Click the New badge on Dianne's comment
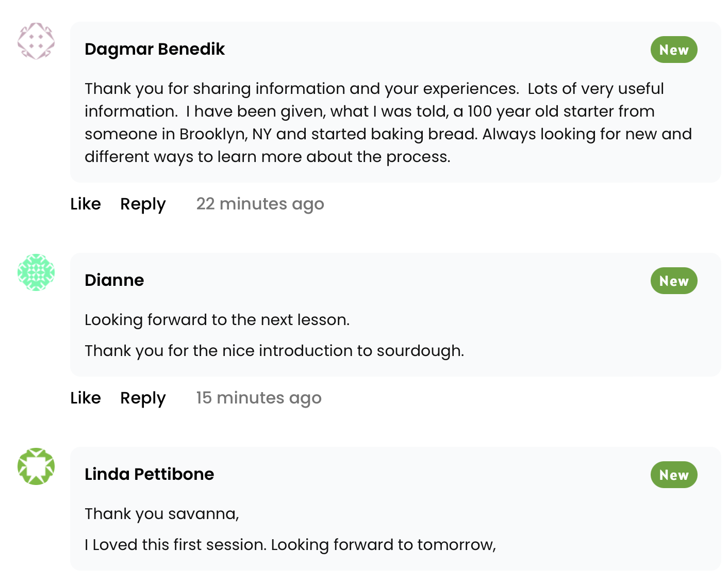The image size is (728, 582). (673, 281)
